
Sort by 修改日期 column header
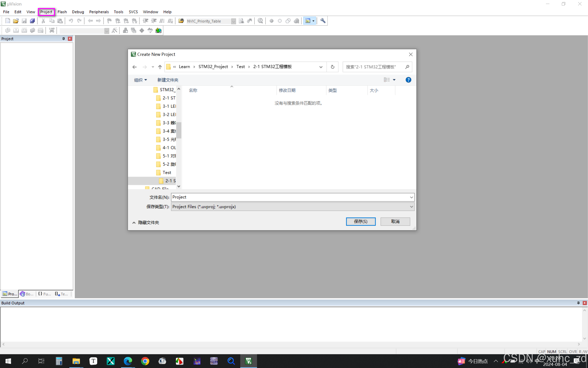[x=287, y=90]
